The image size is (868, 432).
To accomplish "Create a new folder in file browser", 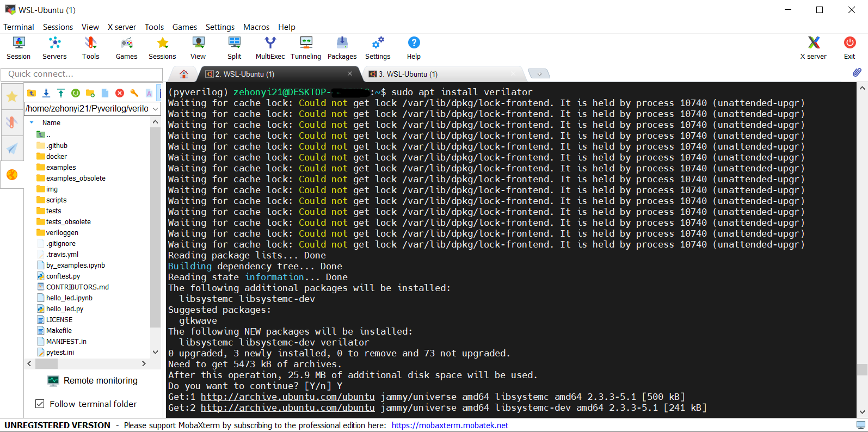I will tap(90, 93).
